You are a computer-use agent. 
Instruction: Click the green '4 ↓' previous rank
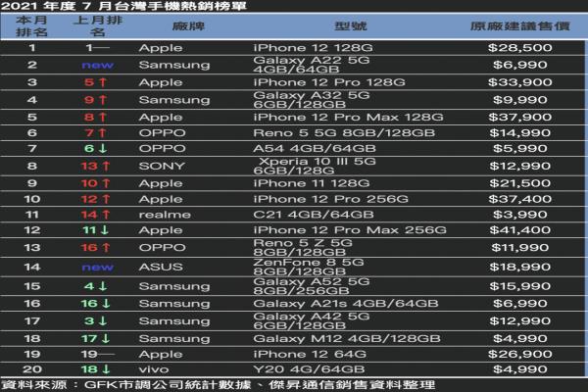point(96,286)
